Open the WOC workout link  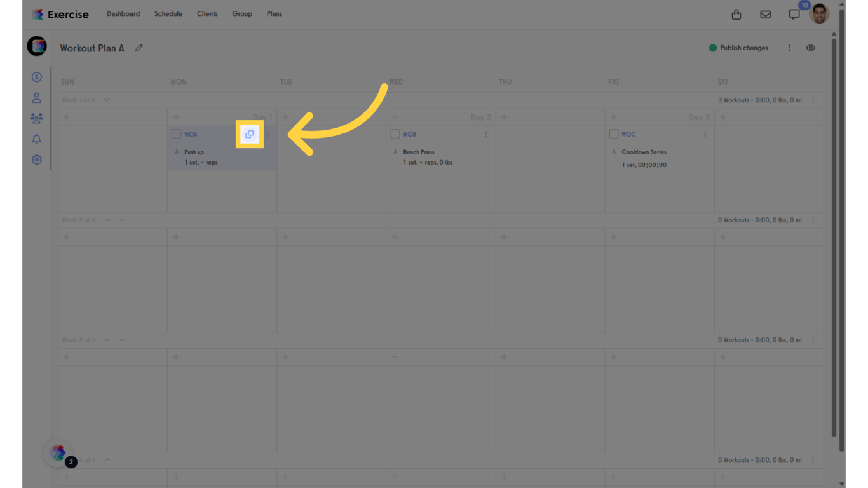[628, 134]
